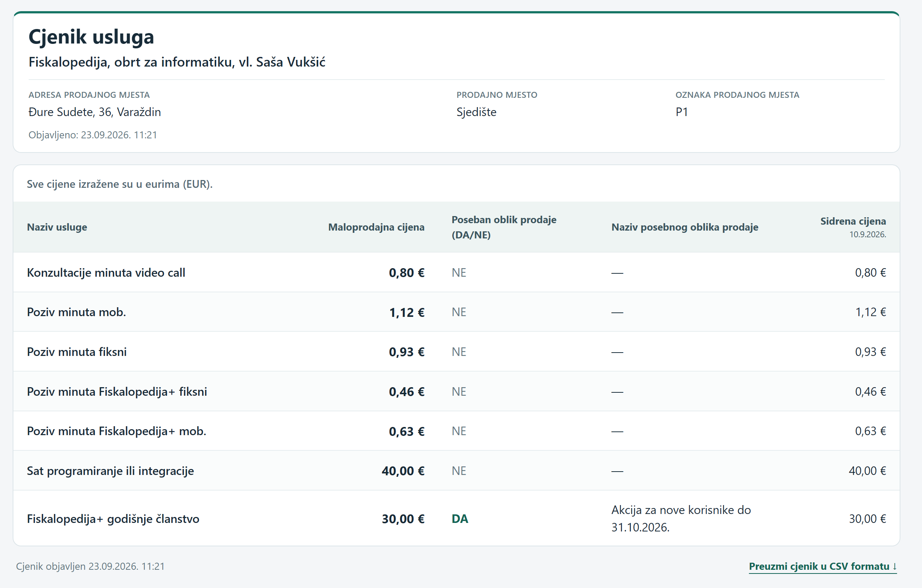Click the Sjedište sales point value
Image resolution: width=922 pixels, height=588 pixels.
point(476,112)
